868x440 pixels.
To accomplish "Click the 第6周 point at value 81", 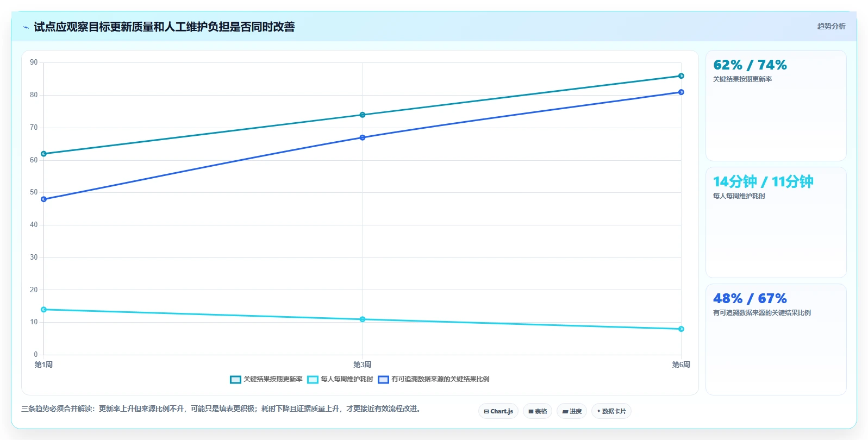I will [x=681, y=92].
